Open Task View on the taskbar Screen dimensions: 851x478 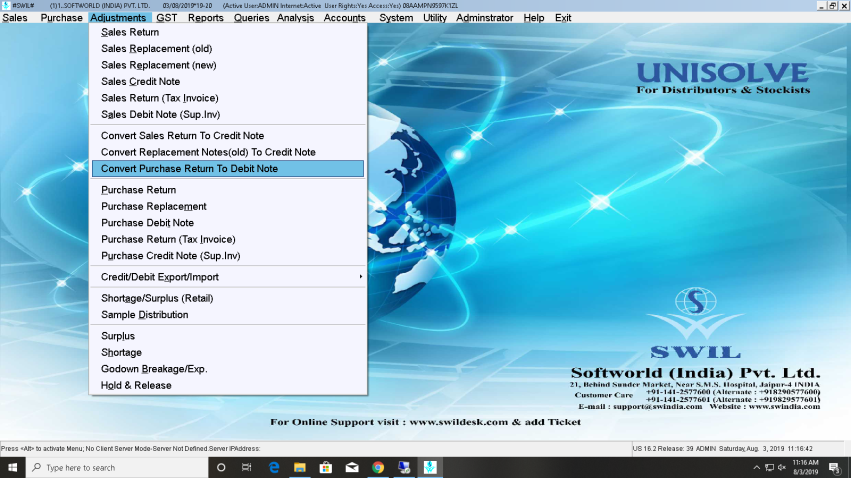coord(246,467)
